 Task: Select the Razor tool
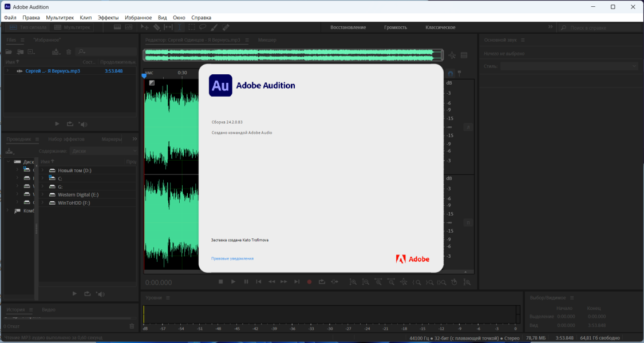click(156, 27)
